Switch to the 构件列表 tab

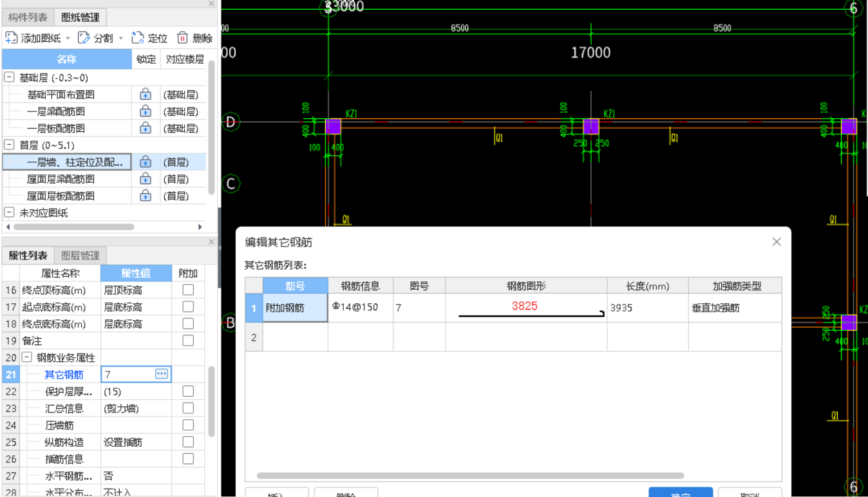click(x=28, y=17)
